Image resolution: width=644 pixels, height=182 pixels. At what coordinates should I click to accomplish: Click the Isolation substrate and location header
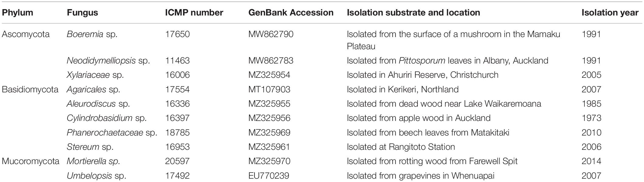tap(413, 12)
